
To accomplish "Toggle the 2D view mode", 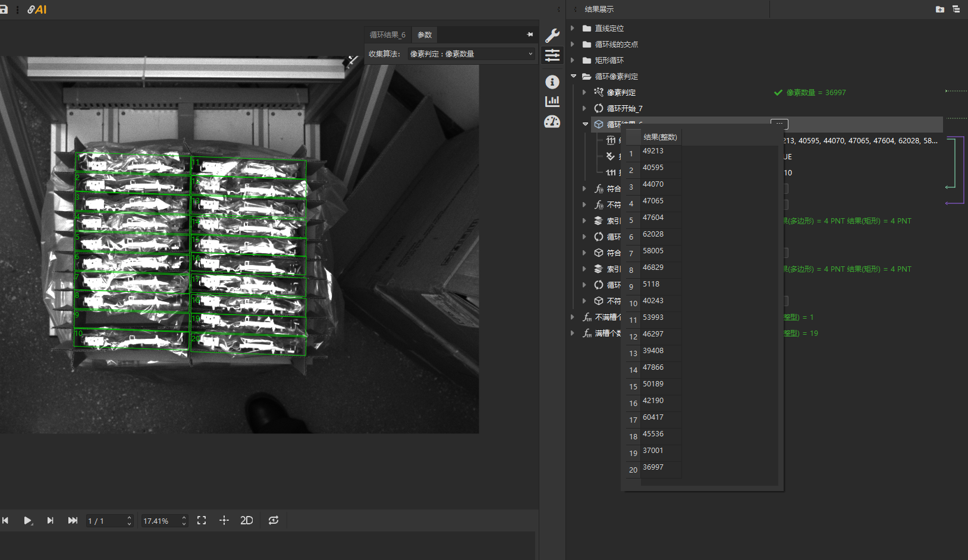I will click(x=246, y=521).
